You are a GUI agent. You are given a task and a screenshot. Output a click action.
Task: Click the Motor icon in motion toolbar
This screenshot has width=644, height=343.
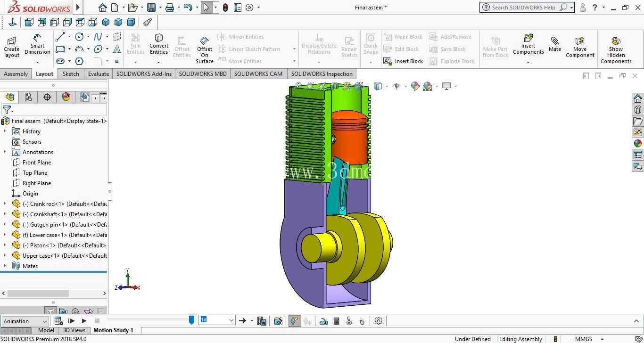coord(323,321)
